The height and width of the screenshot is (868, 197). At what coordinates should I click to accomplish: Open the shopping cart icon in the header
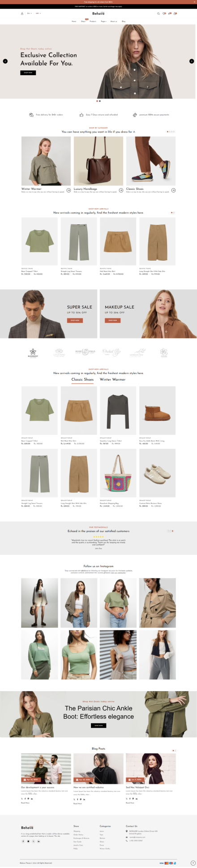(175, 13)
